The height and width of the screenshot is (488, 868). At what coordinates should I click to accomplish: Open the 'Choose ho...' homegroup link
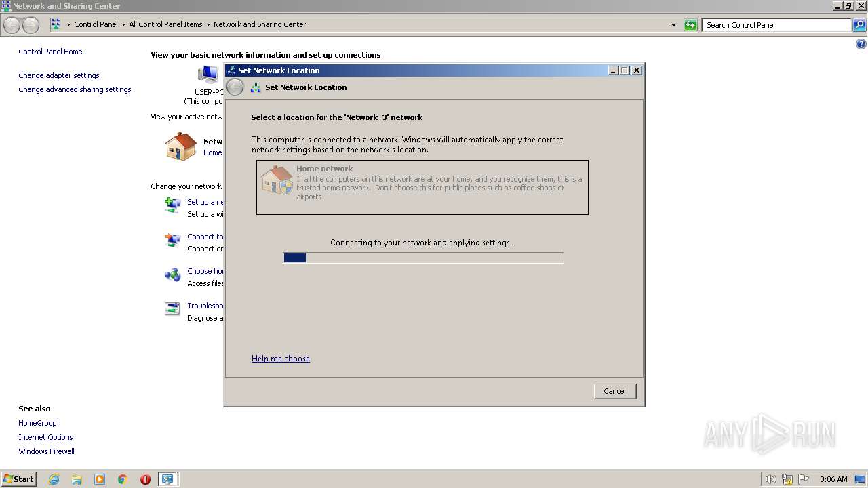point(205,271)
